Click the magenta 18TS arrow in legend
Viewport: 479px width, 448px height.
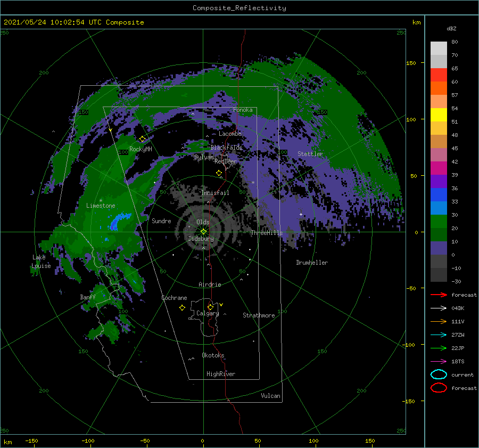[x=439, y=361]
